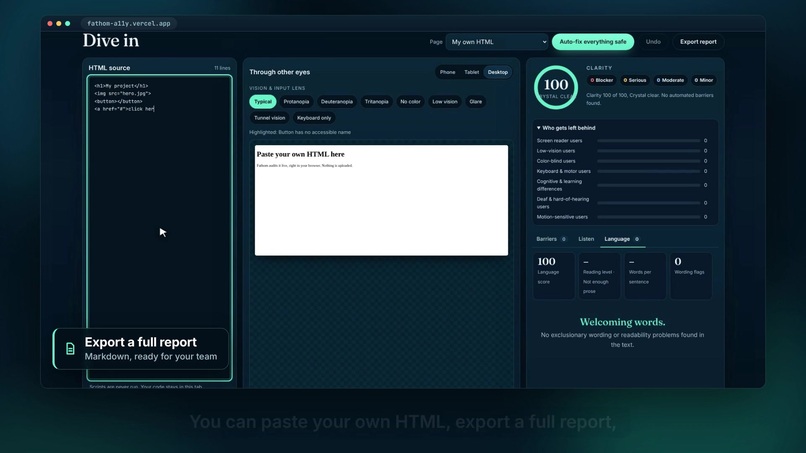Click the 0 Minor severity chip
806x453 pixels.
point(703,80)
